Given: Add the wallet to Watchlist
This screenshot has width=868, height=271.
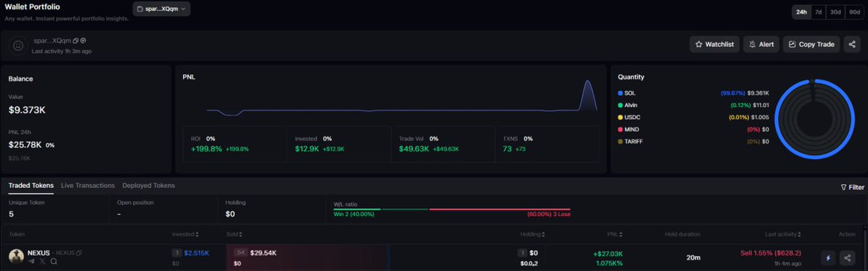Looking at the screenshot, I should click(x=715, y=44).
